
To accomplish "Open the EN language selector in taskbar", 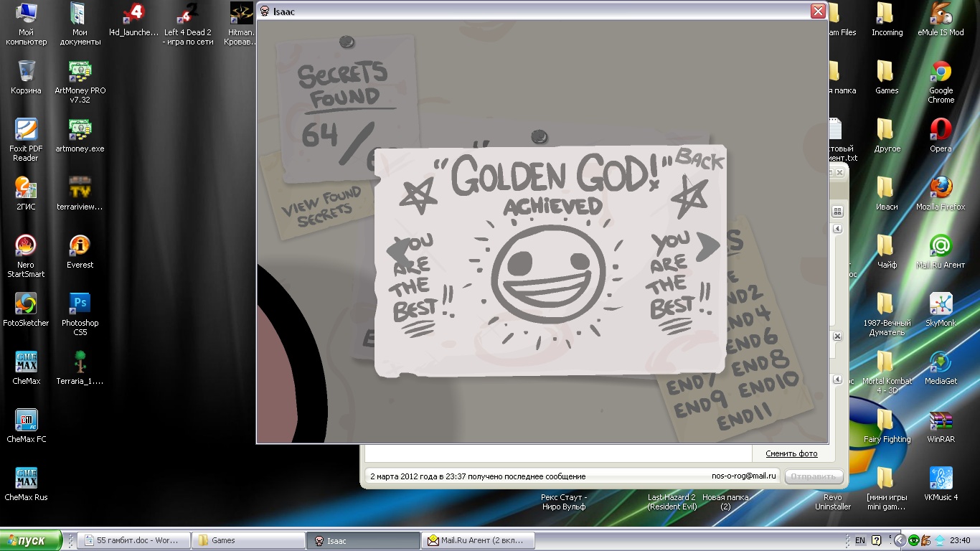I will point(860,541).
